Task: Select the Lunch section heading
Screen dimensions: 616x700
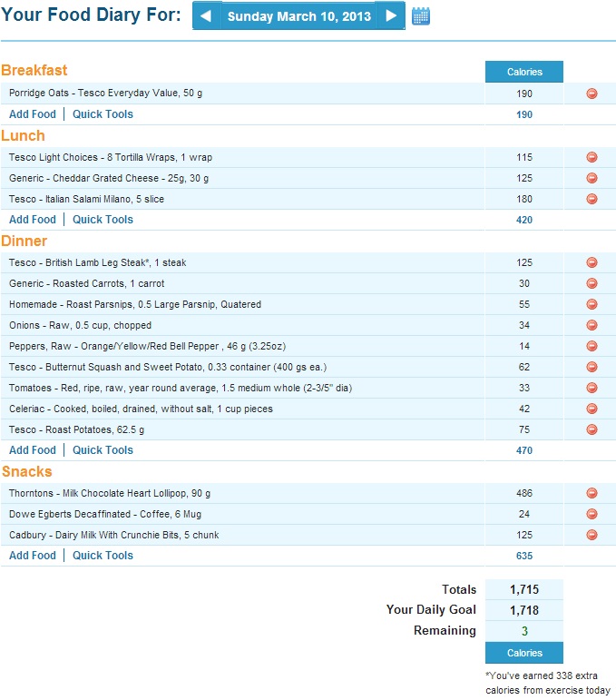Action: [23, 135]
